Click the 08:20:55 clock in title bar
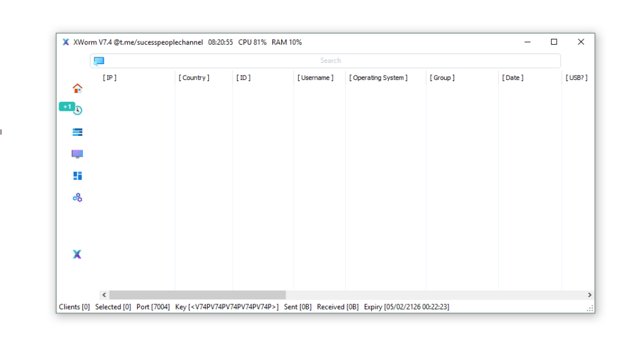Image resolution: width=644 pixels, height=354 pixels. 221,42
